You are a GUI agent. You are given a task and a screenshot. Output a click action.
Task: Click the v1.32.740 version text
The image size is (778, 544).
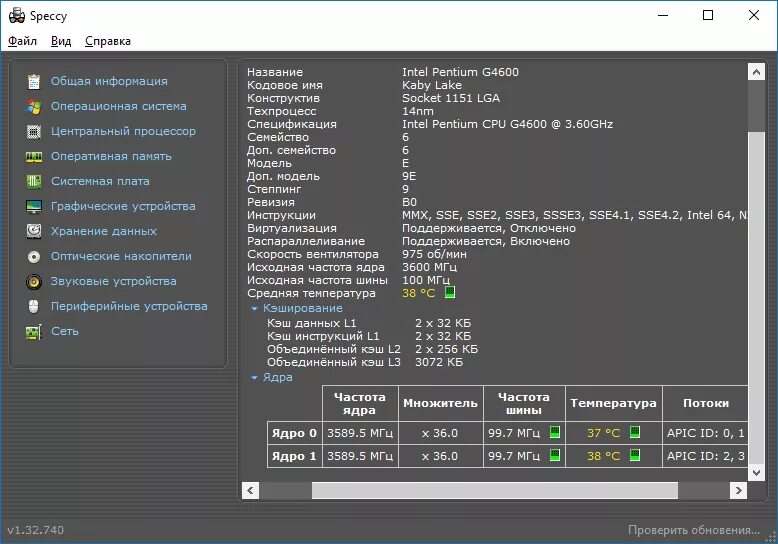point(35,530)
